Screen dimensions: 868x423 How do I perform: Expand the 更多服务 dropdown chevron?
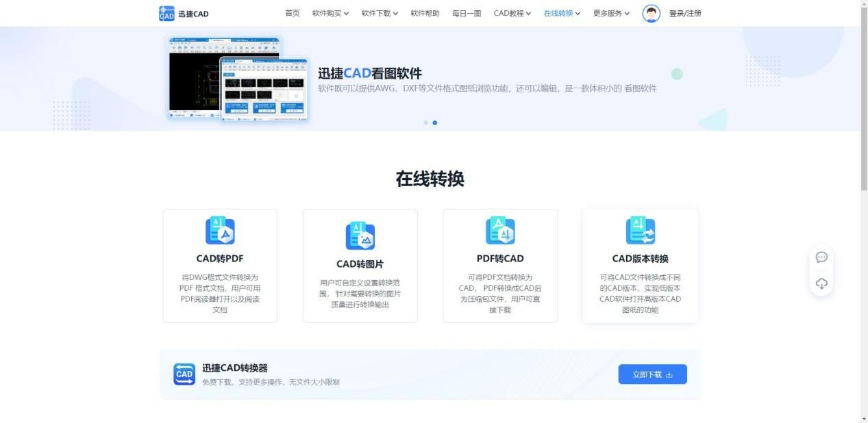[x=627, y=14]
